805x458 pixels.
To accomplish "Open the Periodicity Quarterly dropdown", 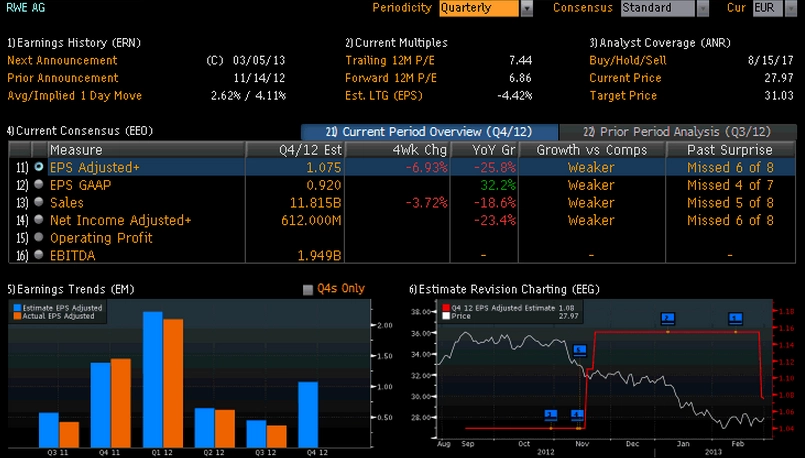I will (479, 8).
